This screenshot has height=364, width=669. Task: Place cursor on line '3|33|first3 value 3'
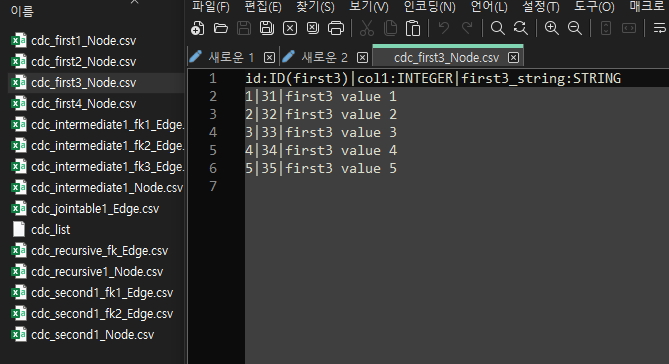tap(321, 132)
